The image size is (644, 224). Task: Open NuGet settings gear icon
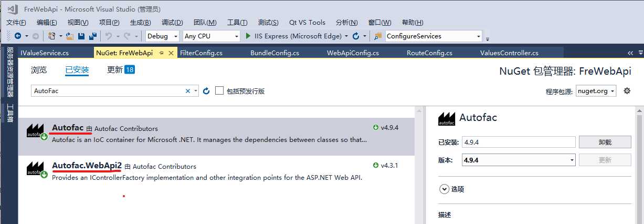(627, 91)
